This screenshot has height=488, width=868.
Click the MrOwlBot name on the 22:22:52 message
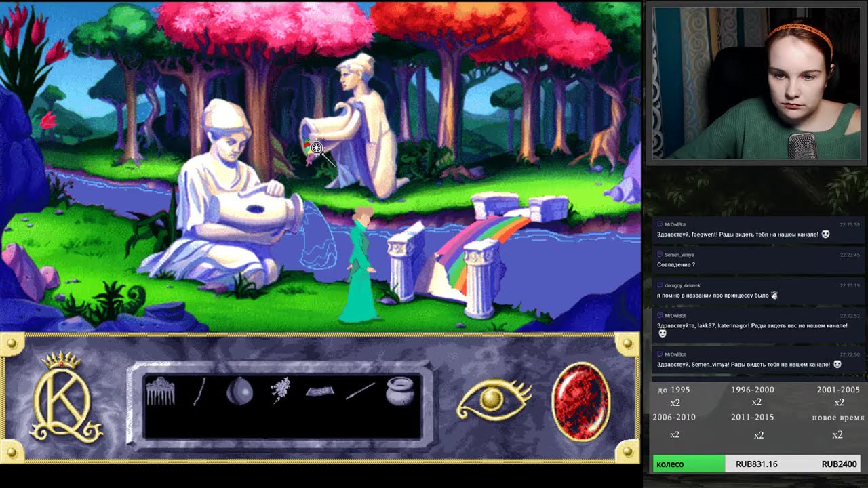tap(675, 316)
